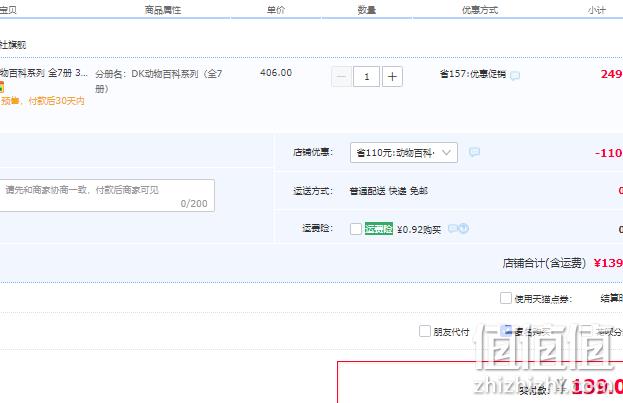Click the 店铺合计(含运费) total label

click(x=544, y=263)
